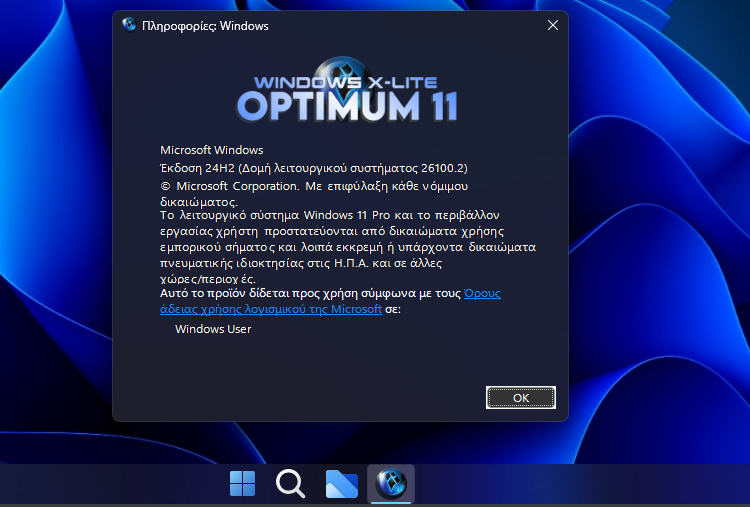Open Search from the taskbar magnifier icon
Screen dimensions: 750x507
290,484
